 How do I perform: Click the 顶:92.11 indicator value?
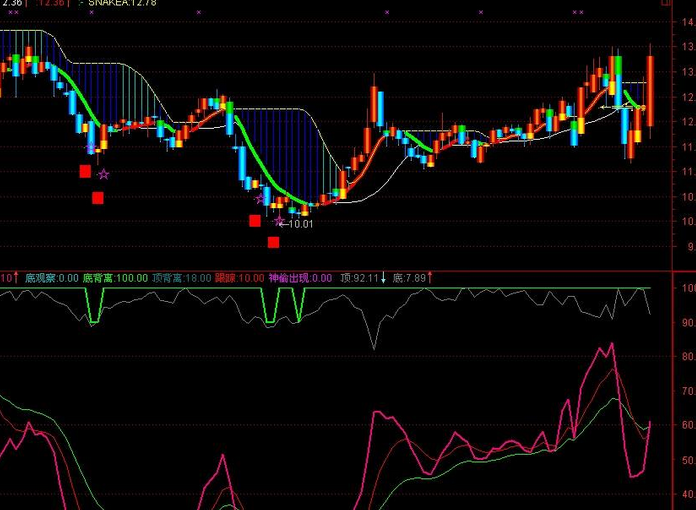coord(359,278)
